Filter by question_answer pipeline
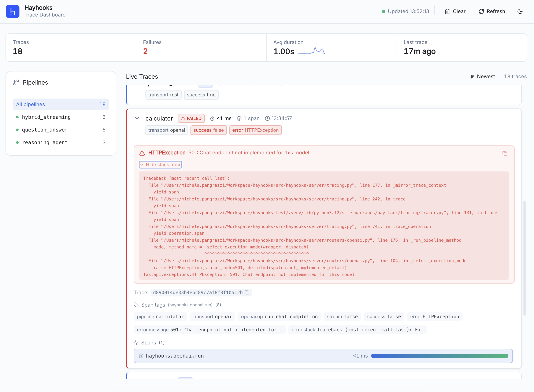Image resolution: width=534 pixels, height=392 pixels. coord(61,130)
